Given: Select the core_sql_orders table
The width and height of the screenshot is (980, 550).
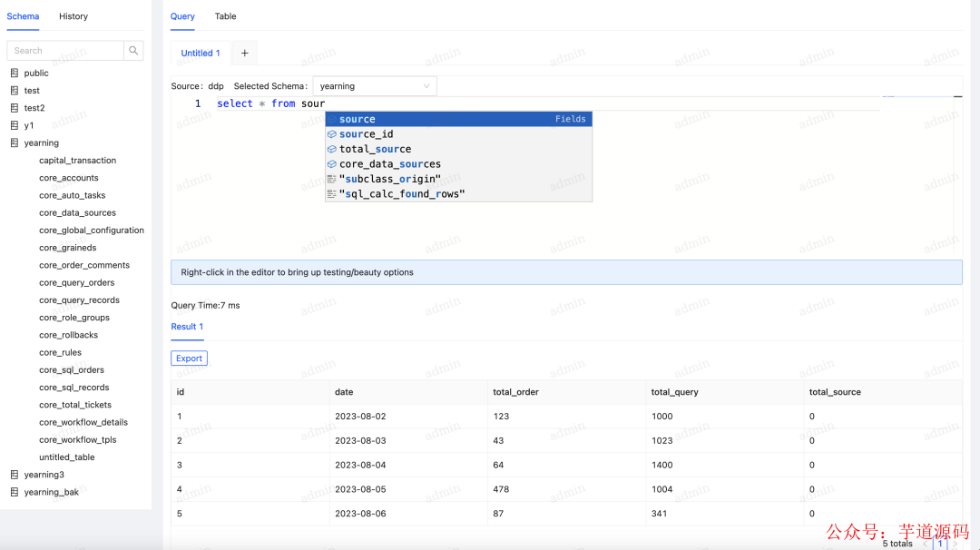Looking at the screenshot, I should click(x=72, y=370).
